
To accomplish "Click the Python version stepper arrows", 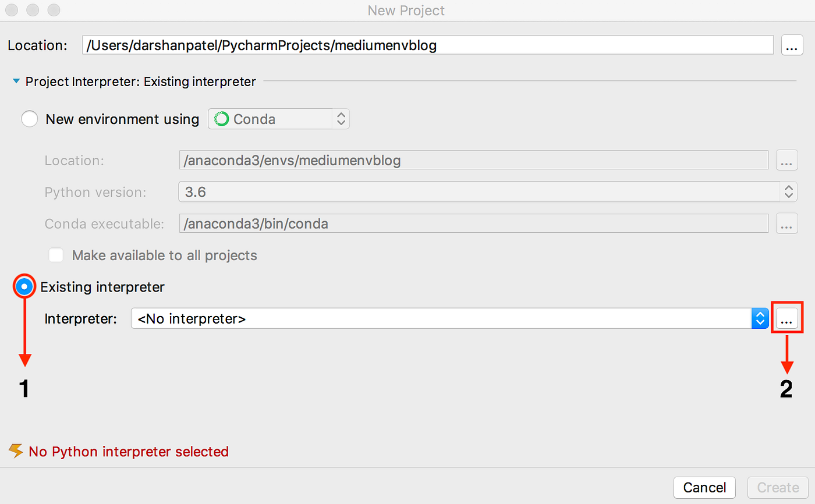I will (789, 191).
